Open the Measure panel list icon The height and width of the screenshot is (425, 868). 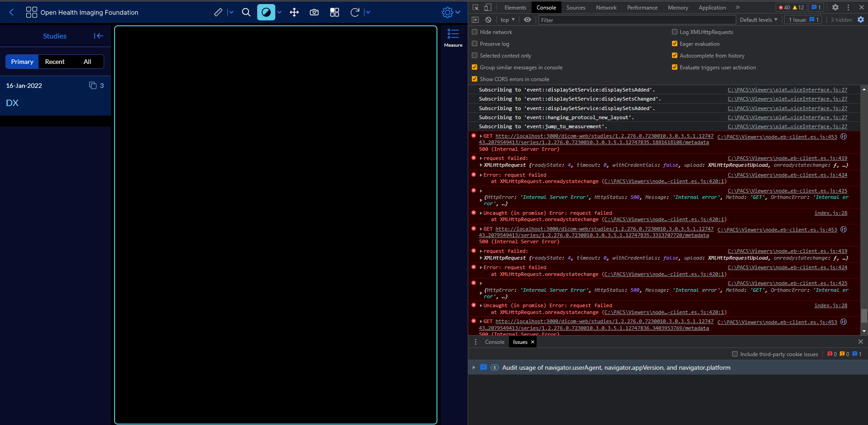(453, 34)
